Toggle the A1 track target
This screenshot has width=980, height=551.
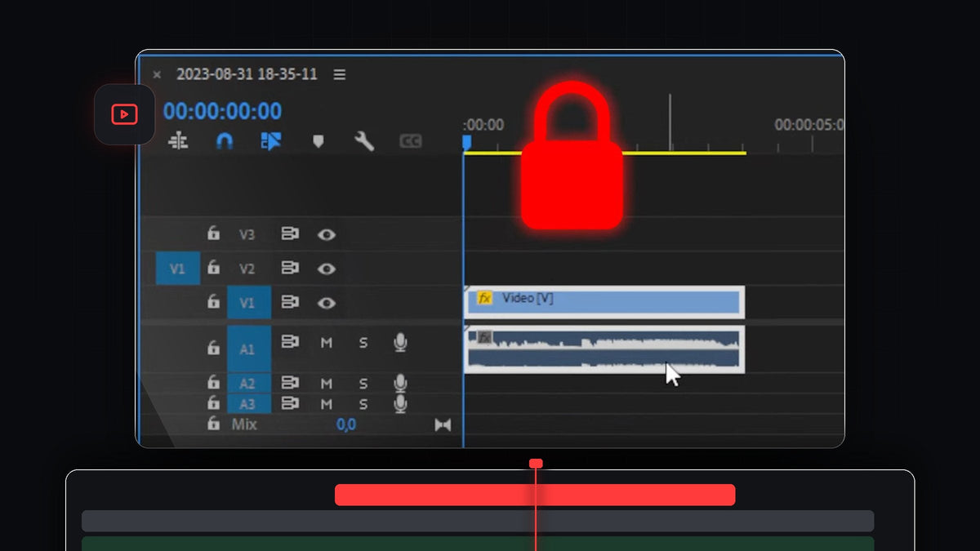coord(249,349)
